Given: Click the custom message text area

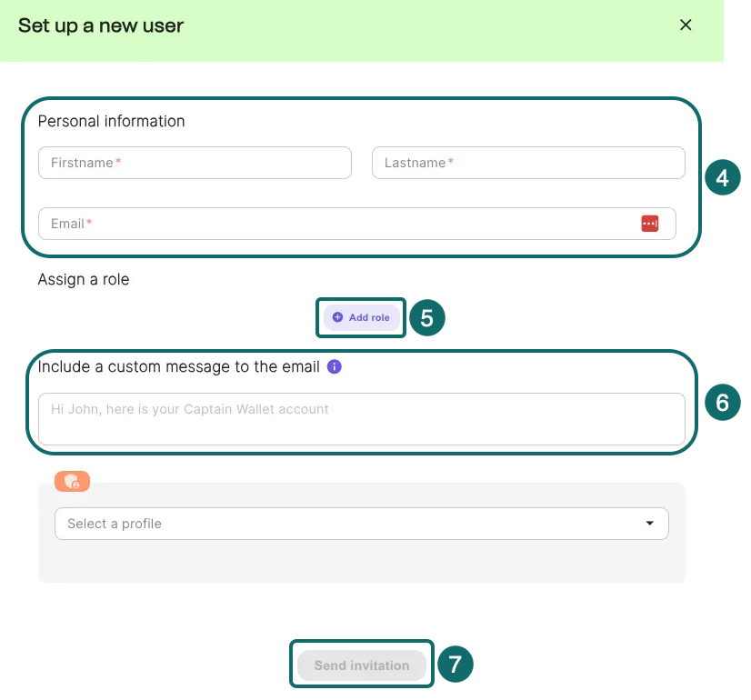Looking at the screenshot, I should pos(361,419).
